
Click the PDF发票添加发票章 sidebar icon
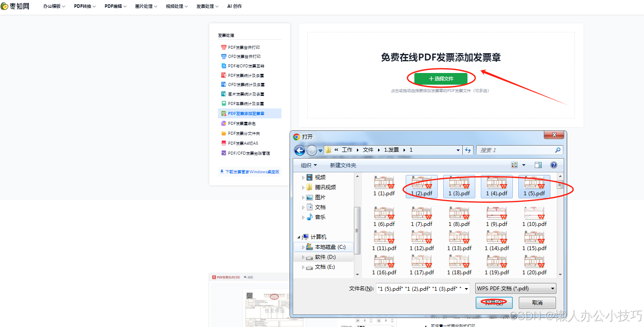coord(224,114)
